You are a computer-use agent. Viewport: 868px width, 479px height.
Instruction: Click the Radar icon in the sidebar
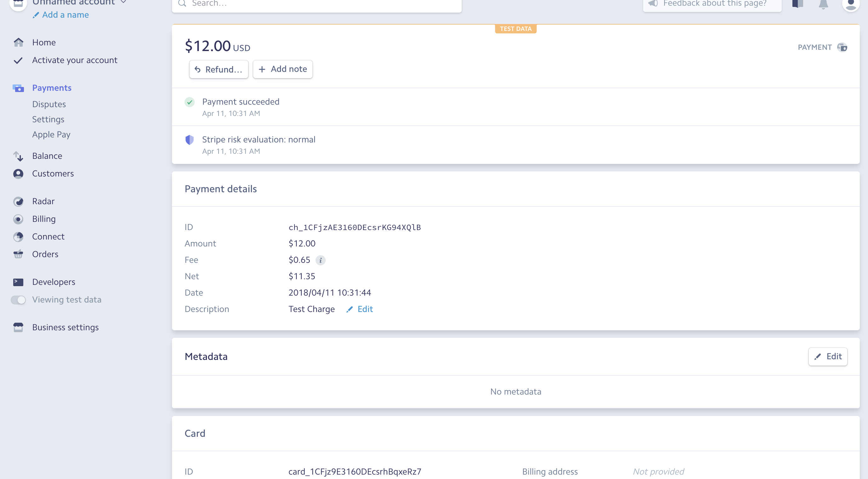pyautogui.click(x=18, y=202)
